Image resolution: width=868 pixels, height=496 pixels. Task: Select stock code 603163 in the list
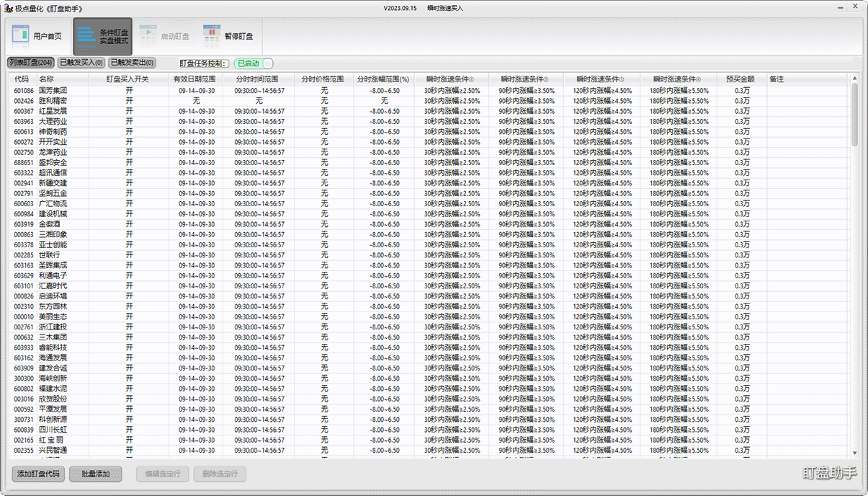[x=24, y=265]
